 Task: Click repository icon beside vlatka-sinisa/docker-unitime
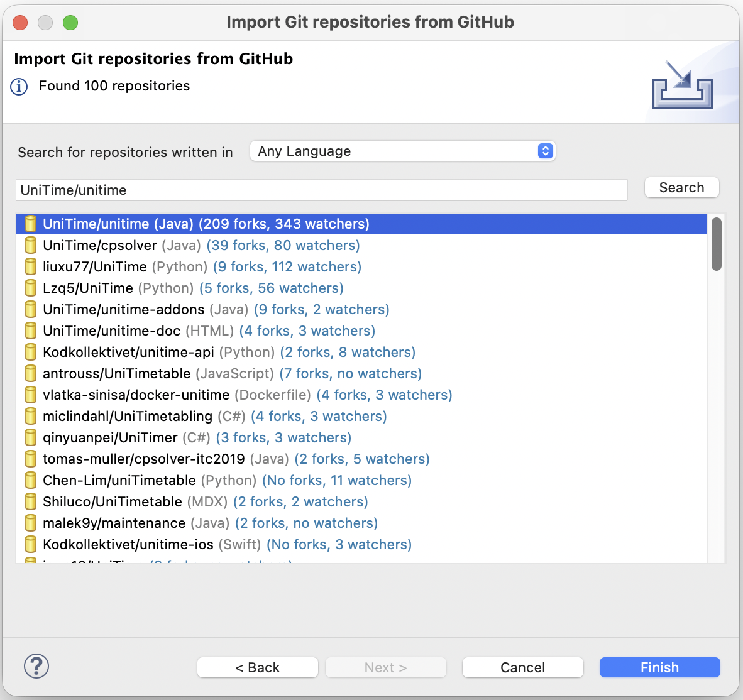(x=31, y=395)
